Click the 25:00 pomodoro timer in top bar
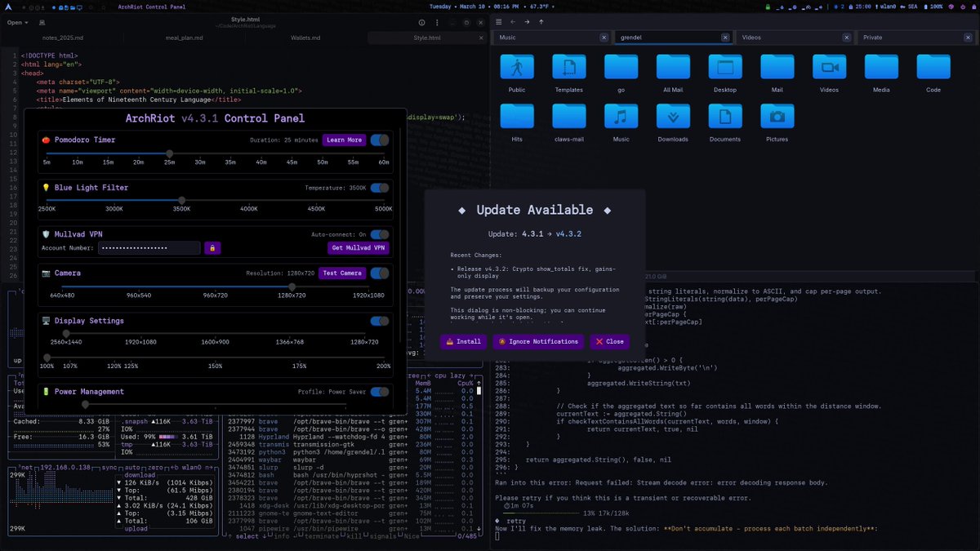Screen dimensions: 980x551 [858, 7]
